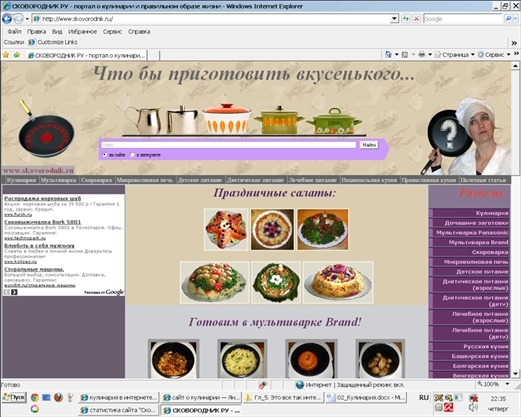Image resolution: width=521 pixels, height=417 pixels.
Task: Select the 'в интернете' search radio button
Action: [132, 155]
